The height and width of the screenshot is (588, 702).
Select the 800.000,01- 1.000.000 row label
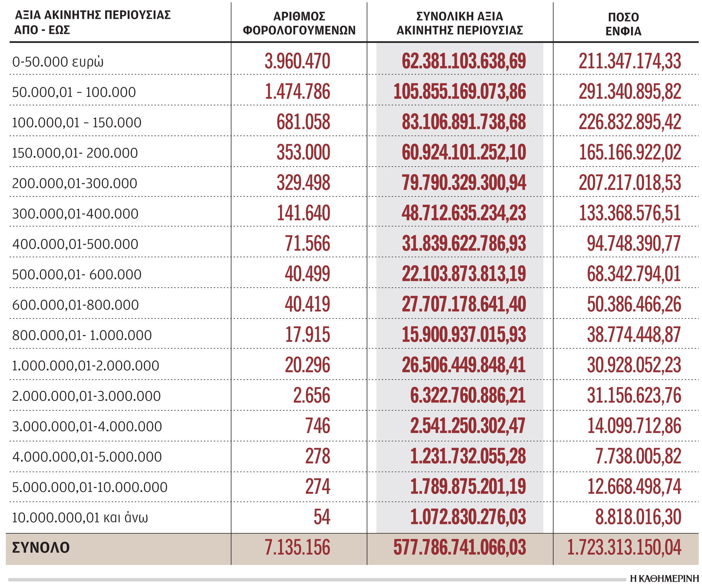82,335
